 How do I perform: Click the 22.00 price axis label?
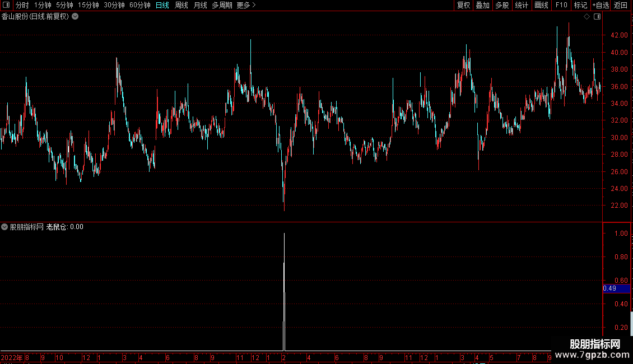click(x=619, y=206)
